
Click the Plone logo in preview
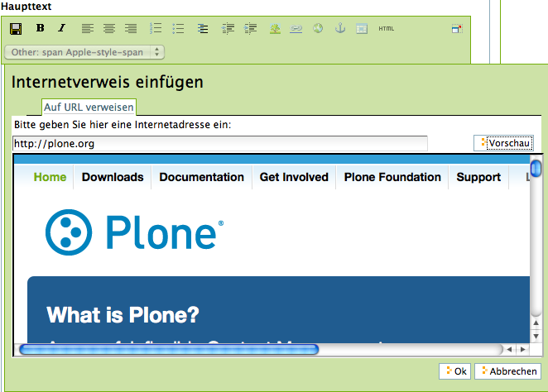pos(135,232)
